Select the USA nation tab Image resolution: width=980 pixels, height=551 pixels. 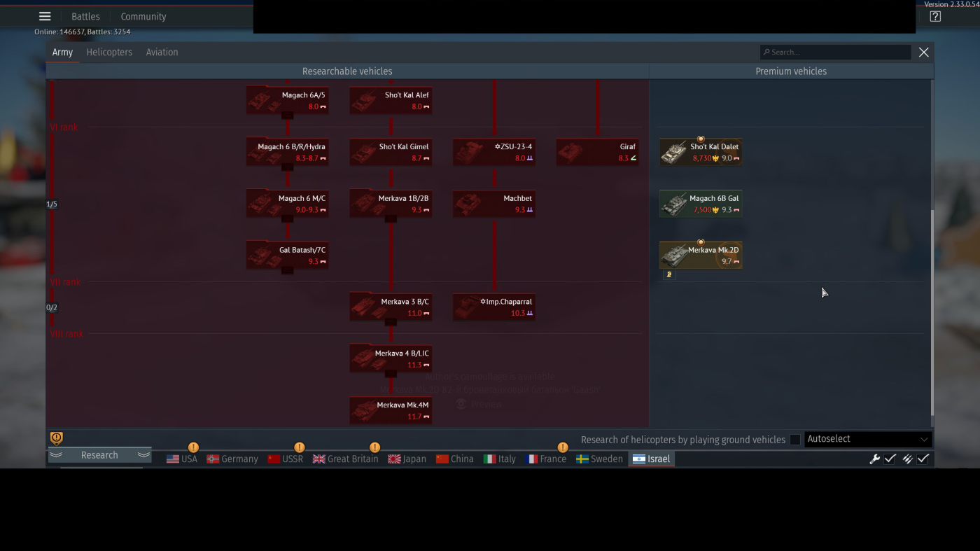pyautogui.click(x=182, y=459)
